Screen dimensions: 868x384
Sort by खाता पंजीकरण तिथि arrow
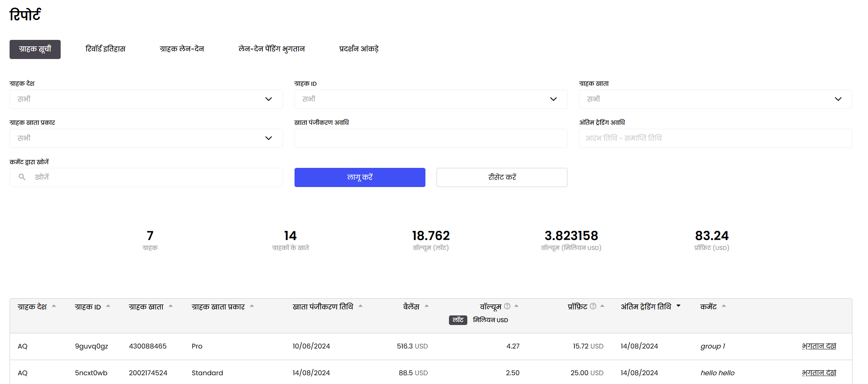(360, 306)
